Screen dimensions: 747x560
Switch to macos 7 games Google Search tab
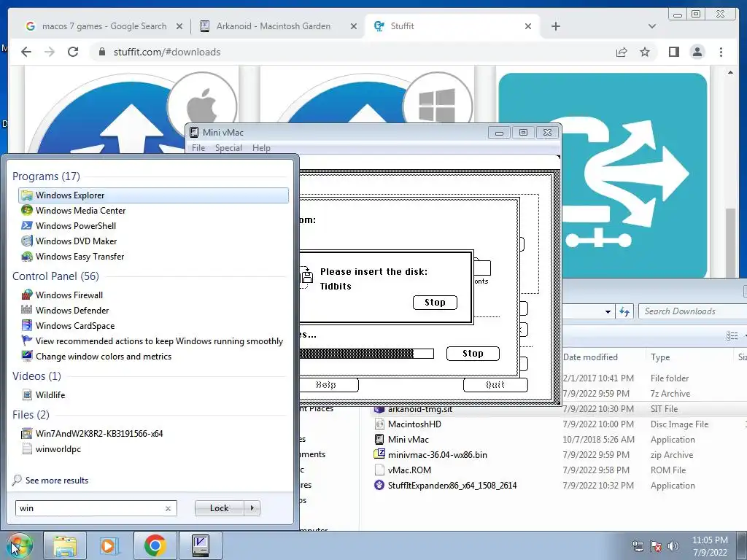tap(104, 26)
